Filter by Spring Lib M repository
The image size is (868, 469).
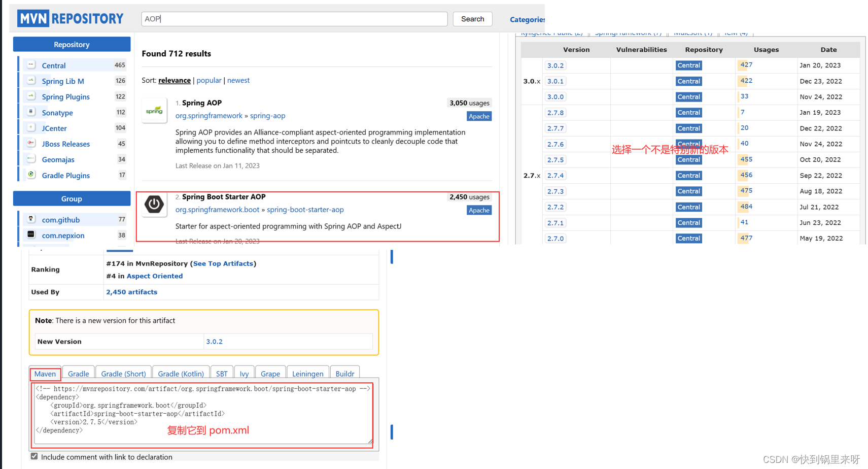(x=63, y=81)
